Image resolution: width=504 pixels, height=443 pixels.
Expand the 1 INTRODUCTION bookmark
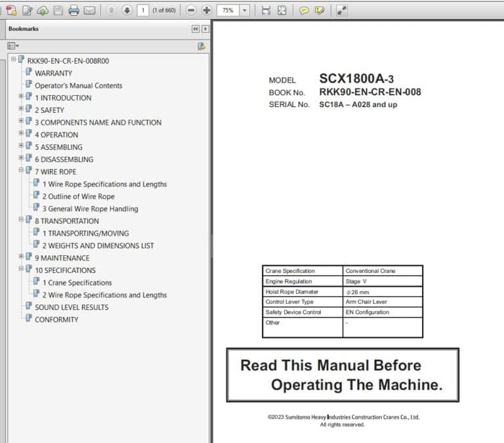click(x=21, y=96)
